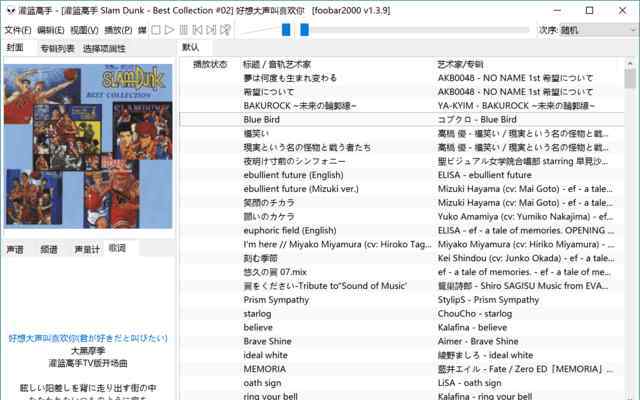This screenshot has height=400, width=640.
Task: Play a random track icon
Action: [x=225, y=30]
